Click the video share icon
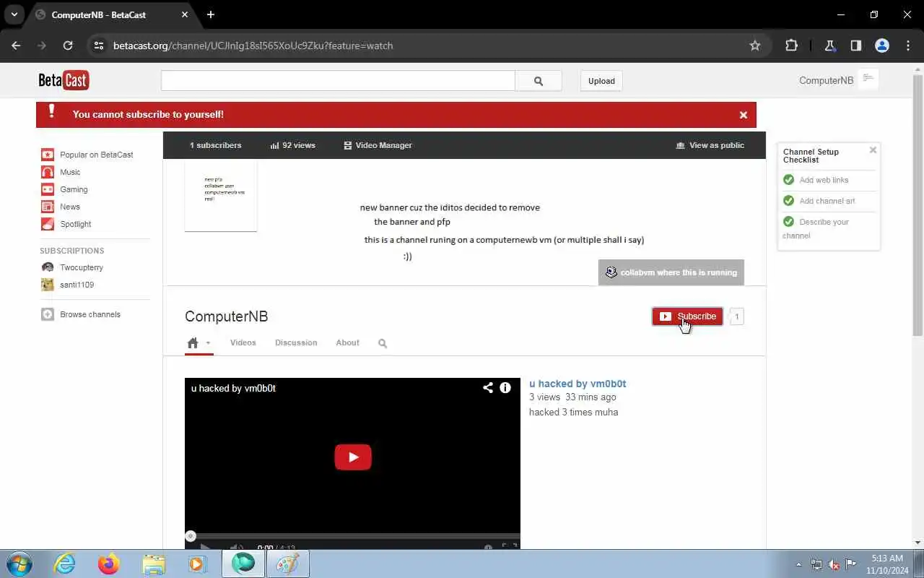 coord(488,388)
